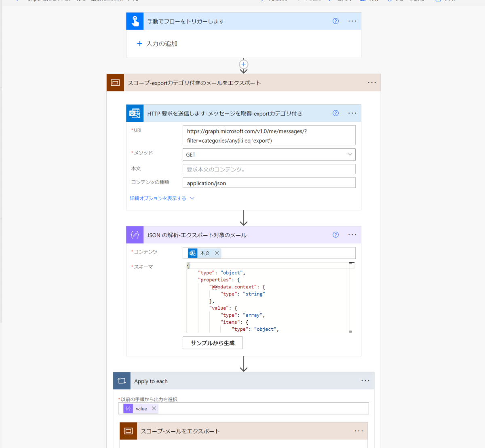
Task: Expand the スコープ-メールをエクスポート header
Action: [x=243, y=431]
